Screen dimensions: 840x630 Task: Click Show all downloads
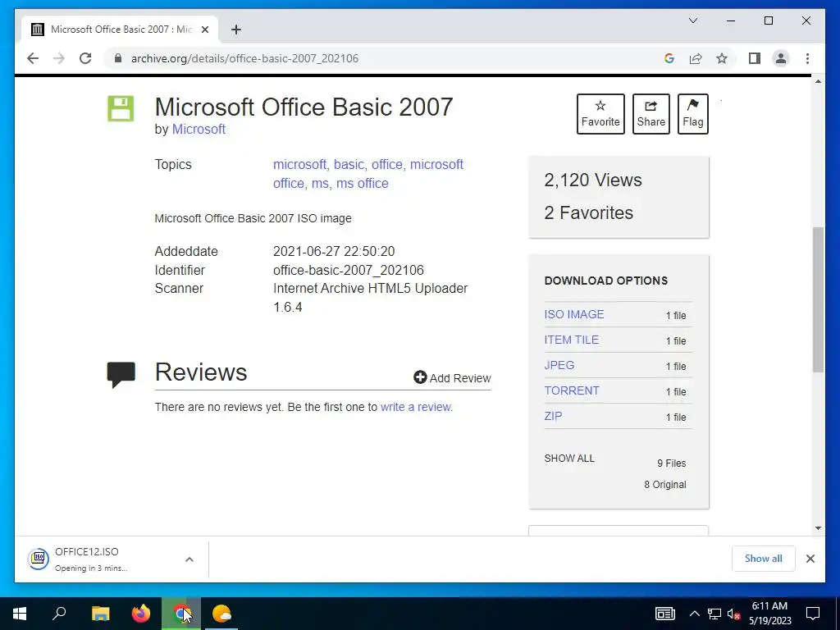pyautogui.click(x=764, y=559)
